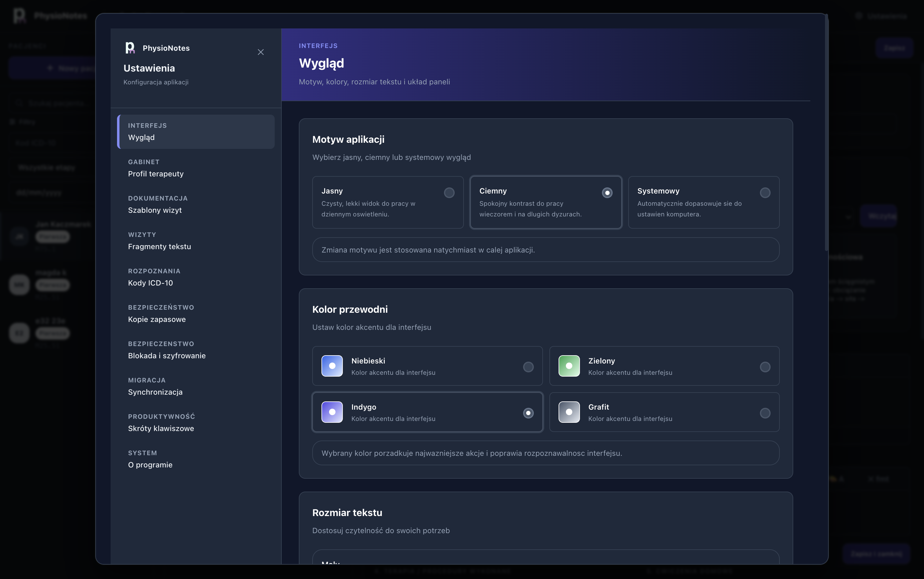The width and height of the screenshot is (924, 579).
Task: Click the gray Grafit color swatch
Action: click(x=569, y=412)
